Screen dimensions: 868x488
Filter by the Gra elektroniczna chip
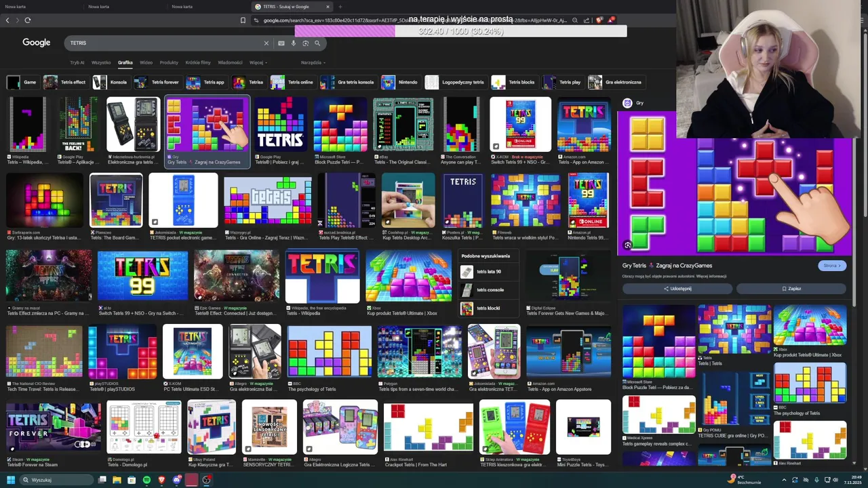pyautogui.click(x=616, y=82)
